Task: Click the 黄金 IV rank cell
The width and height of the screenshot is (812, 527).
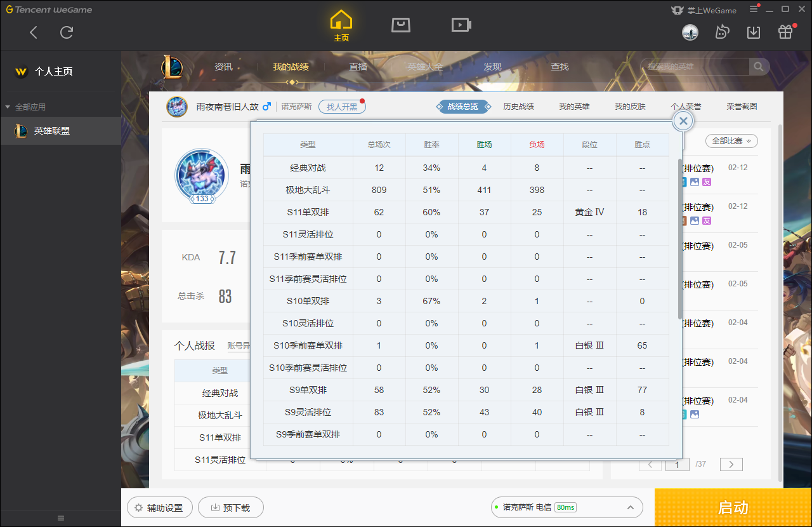Action: click(589, 212)
